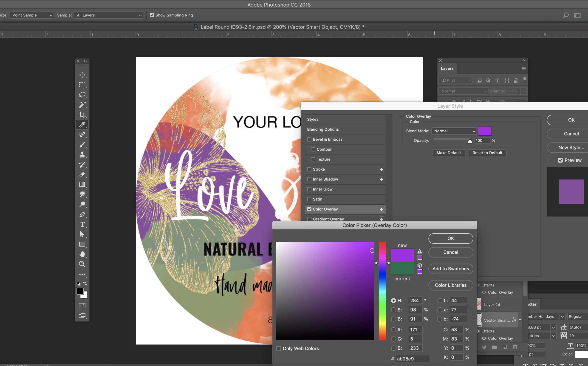Open the Label Round ID93 document tab
Viewport: 588px width, 366px height.
279,27
